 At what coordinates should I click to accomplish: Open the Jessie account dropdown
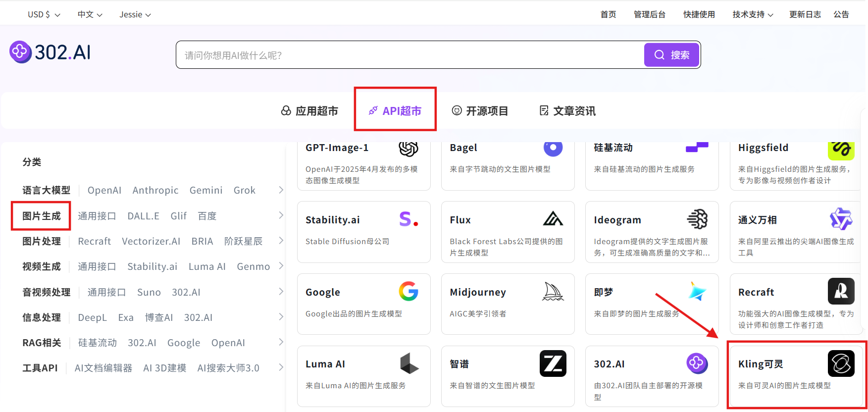pyautogui.click(x=135, y=14)
